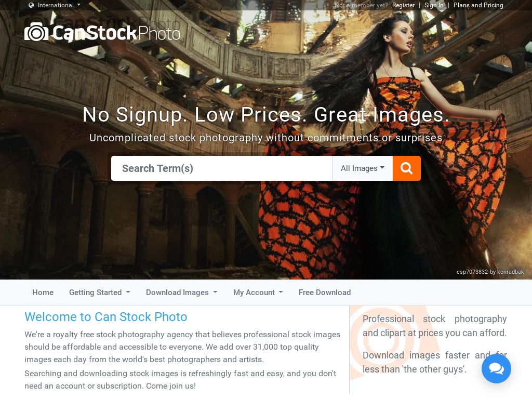This screenshot has height=399, width=532.
Task: Open Plans and Pricing page
Action: point(478,5)
